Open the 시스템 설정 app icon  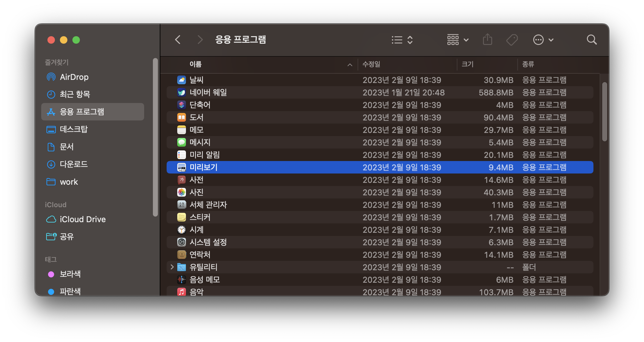tap(181, 242)
